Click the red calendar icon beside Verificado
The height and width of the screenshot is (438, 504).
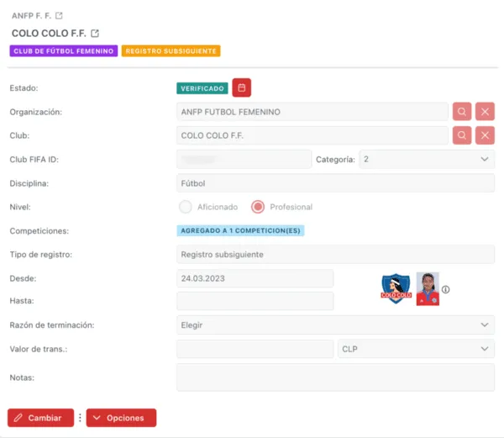coord(241,87)
